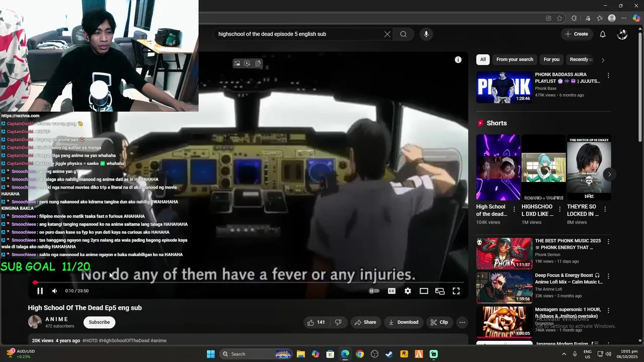The height and width of the screenshot is (362, 644).
Task: Open Steam from the taskbar
Action: click(x=389, y=354)
